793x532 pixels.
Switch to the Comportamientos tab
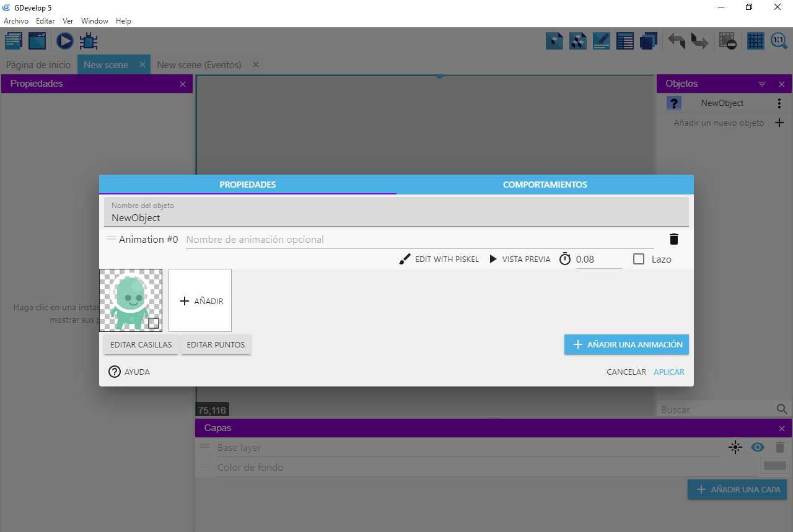coord(545,185)
